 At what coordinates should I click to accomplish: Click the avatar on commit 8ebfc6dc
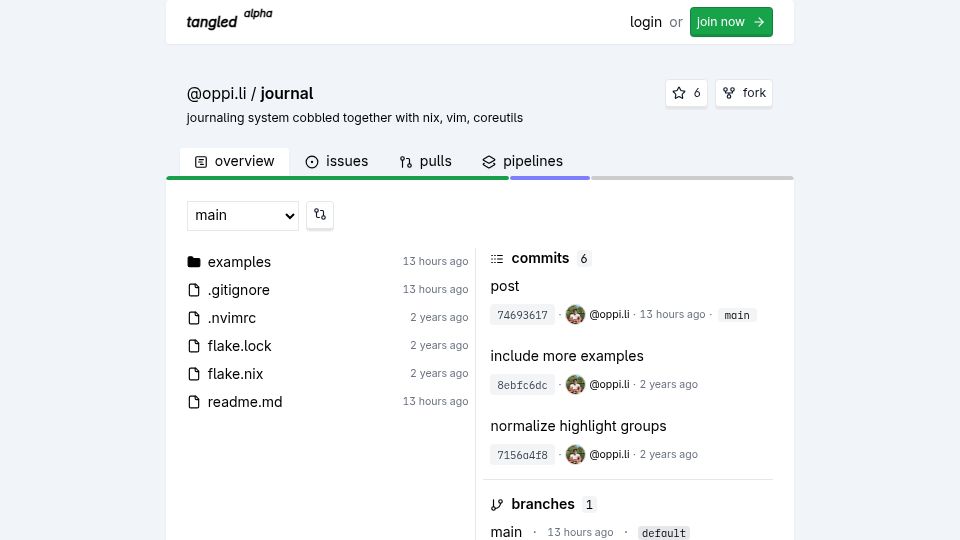[x=576, y=384]
